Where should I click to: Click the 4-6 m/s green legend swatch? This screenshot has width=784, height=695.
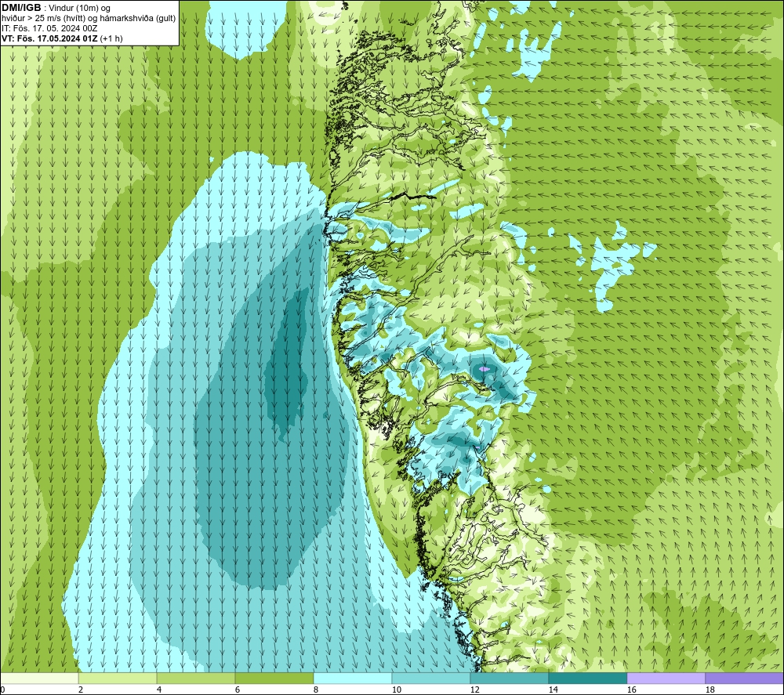pos(196,678)
